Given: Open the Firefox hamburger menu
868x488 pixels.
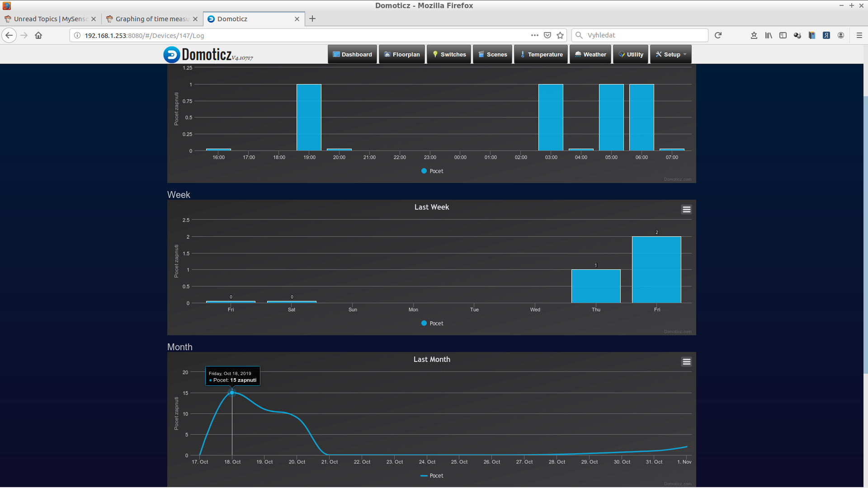Looking at the screenshot, I should pos(859,35).
